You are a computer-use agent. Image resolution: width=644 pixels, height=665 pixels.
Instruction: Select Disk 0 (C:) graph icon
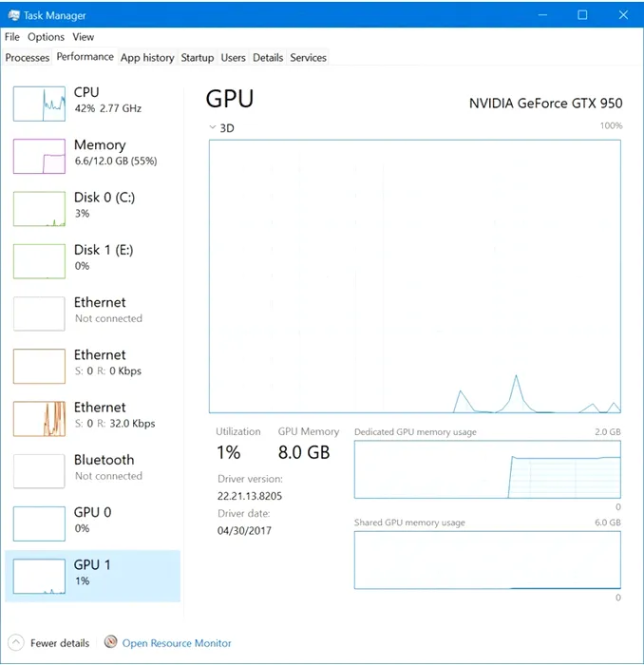39,208
